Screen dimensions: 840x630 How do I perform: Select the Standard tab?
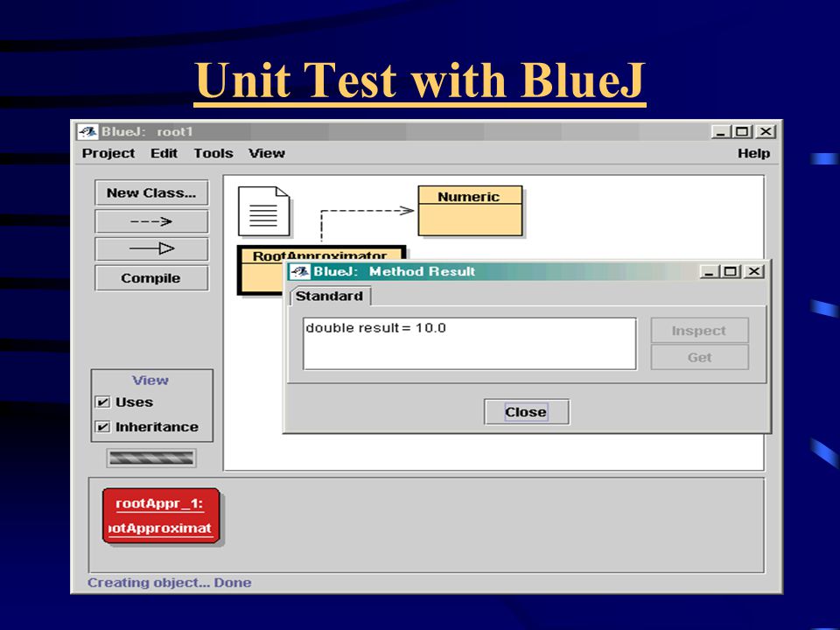tap(330, 297)
